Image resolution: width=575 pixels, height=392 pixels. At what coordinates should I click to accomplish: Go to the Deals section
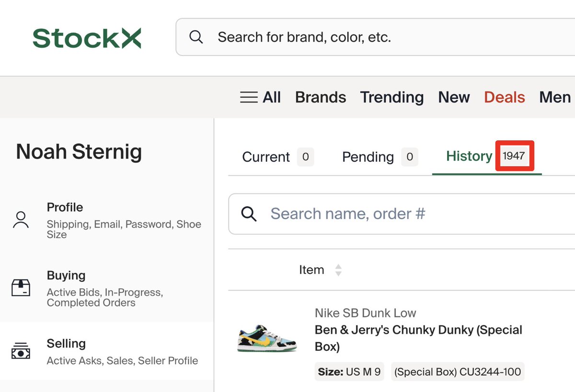coord(504,98)
